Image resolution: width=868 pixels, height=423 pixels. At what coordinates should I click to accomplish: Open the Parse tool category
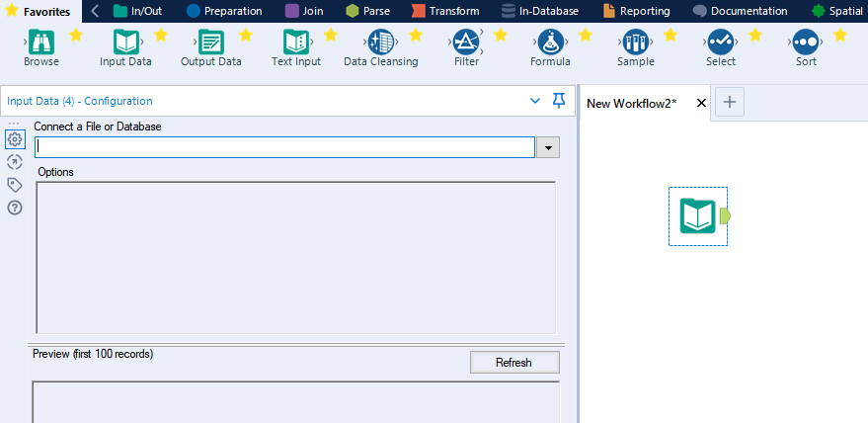pos(367,11)
